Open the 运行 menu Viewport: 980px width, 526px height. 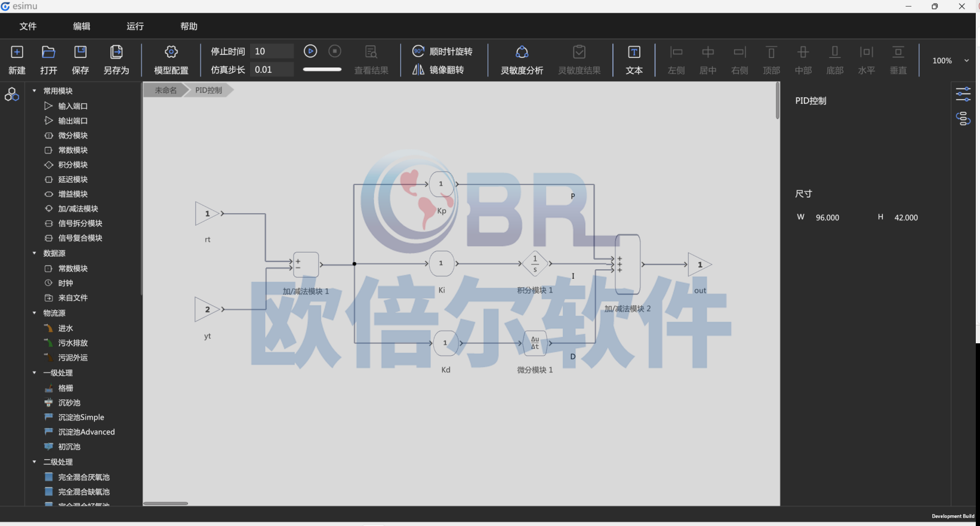pos(135,26)
